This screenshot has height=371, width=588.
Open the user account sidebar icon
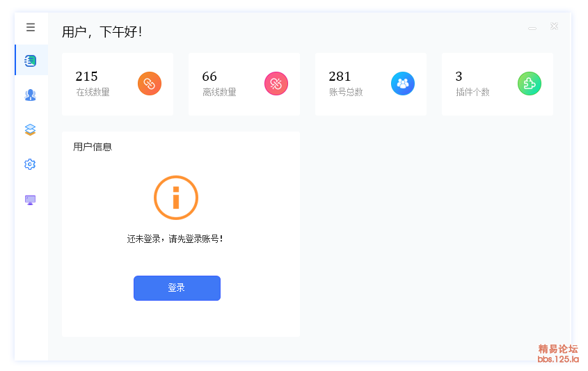click(x=31, y=95)
